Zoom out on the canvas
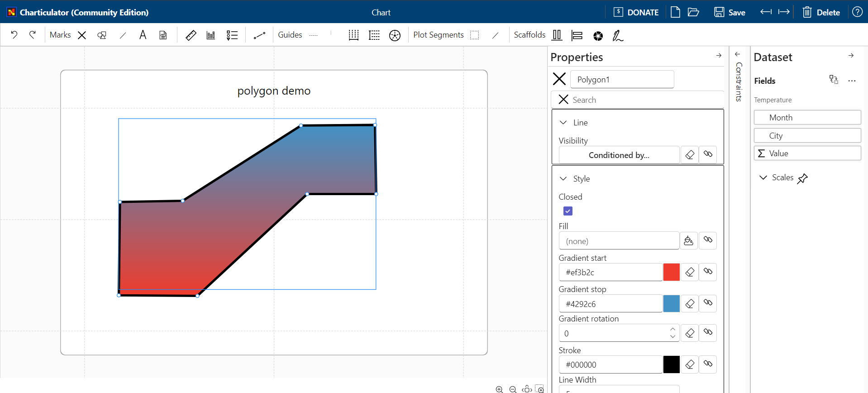This screenshot has height=393, width=868. click(x=513, y=389)
